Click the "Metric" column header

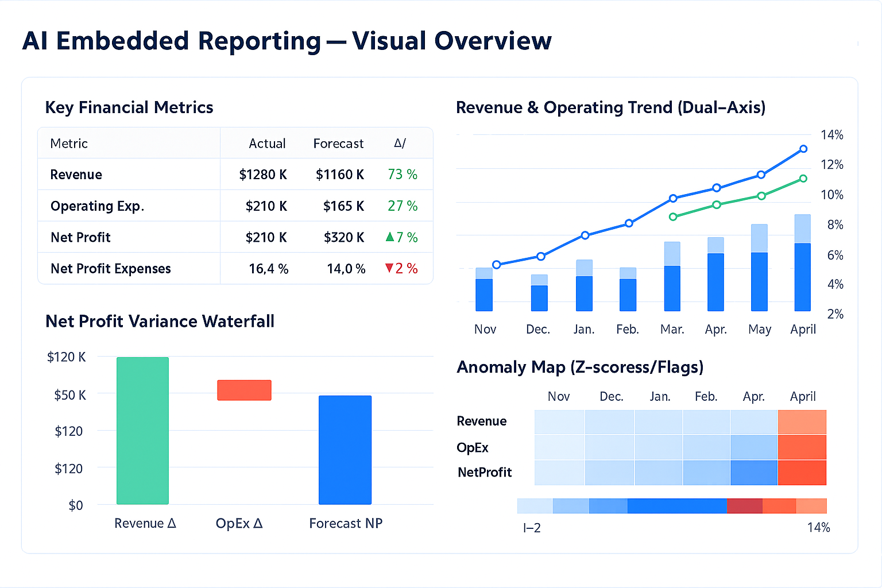(69, 144)
